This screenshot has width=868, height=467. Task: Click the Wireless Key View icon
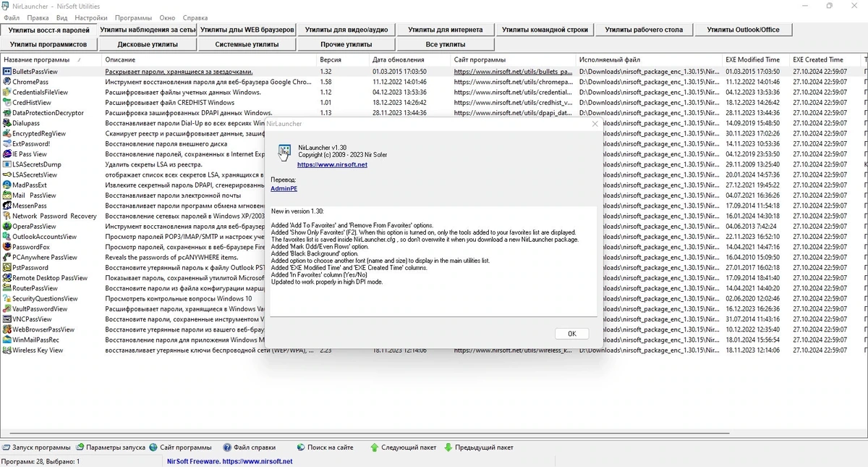[x=7, y=350]
